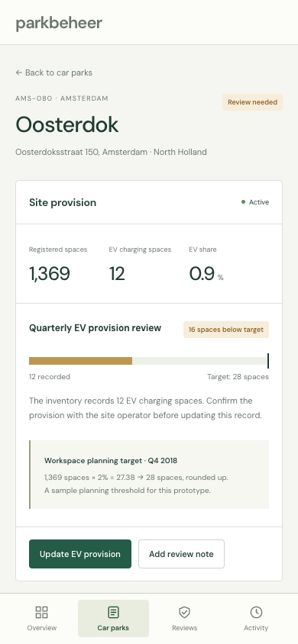Click the back arrow to car parks
Viewport: 298px width, 644px height.
click(x=18, y=72)
